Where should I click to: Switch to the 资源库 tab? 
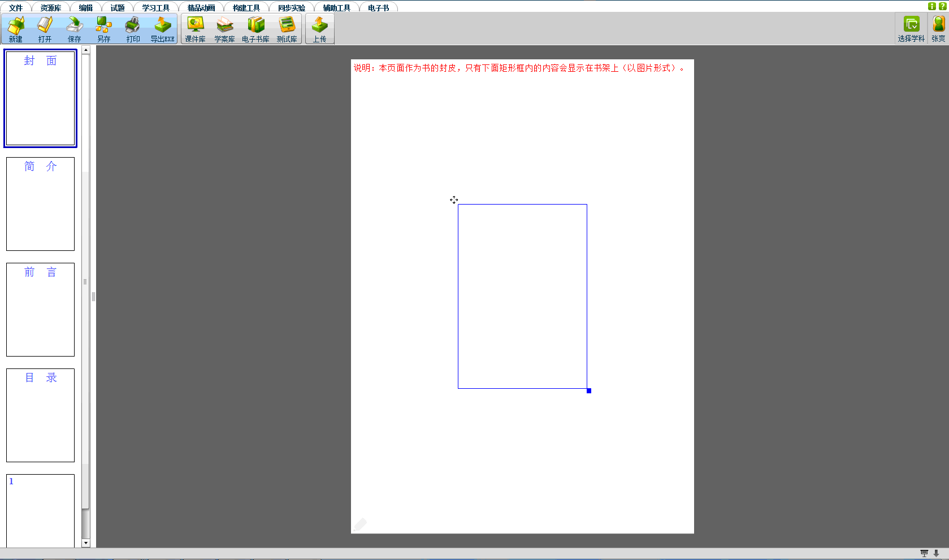(x=51, y=8)
